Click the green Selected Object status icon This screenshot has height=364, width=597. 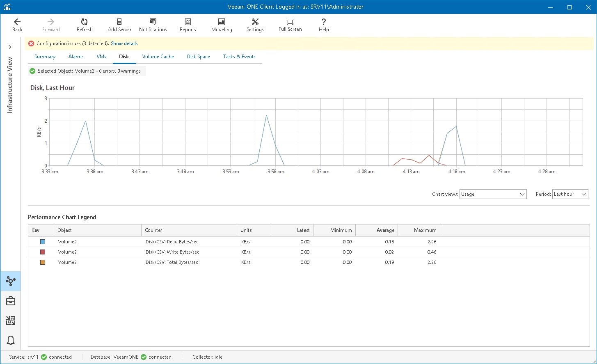point(32,71)
